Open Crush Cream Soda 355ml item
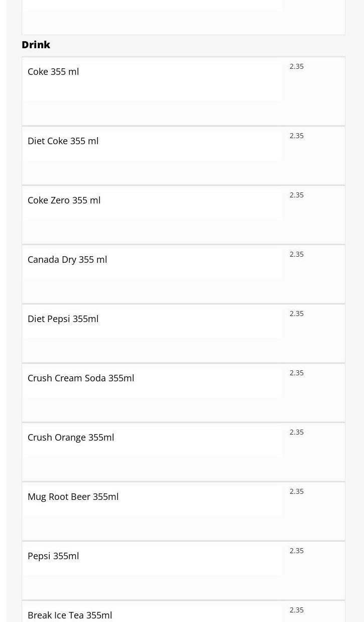364x622 pixels. point(81,378)
